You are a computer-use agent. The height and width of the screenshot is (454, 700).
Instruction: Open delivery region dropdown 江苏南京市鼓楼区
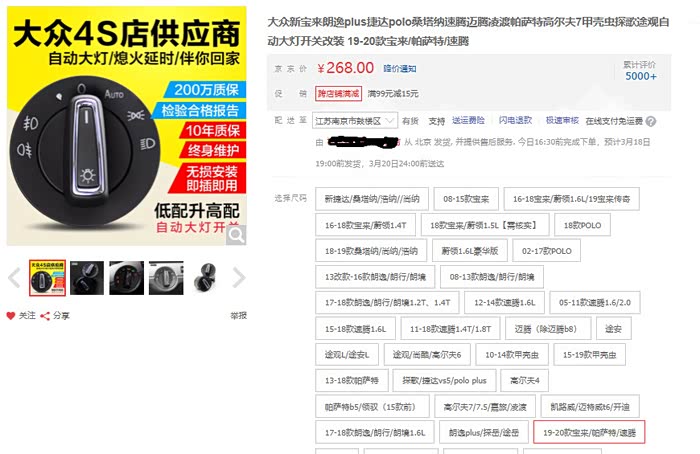click(355, 121)
